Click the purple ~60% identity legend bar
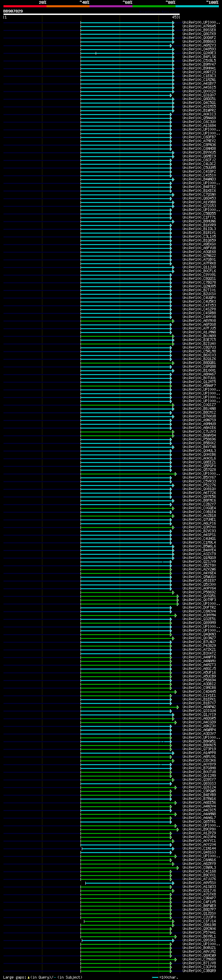The width and height of the screenshot is (222, 980). coord(111,7)
